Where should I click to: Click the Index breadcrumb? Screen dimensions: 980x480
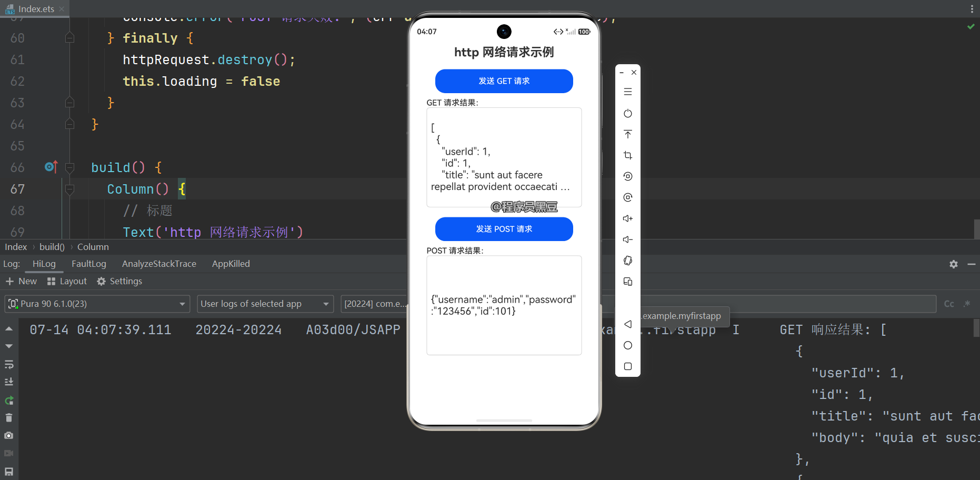pos(16,247)
